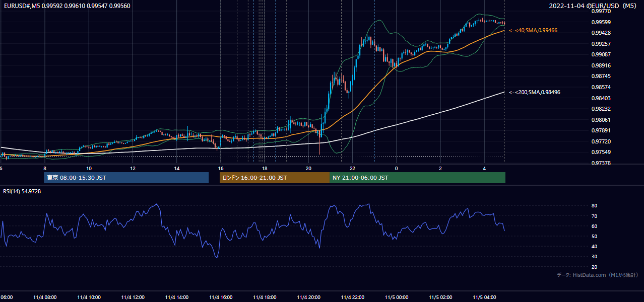
Task: Click the 11/4 10:00 time label
Action: tap(89, 297)
